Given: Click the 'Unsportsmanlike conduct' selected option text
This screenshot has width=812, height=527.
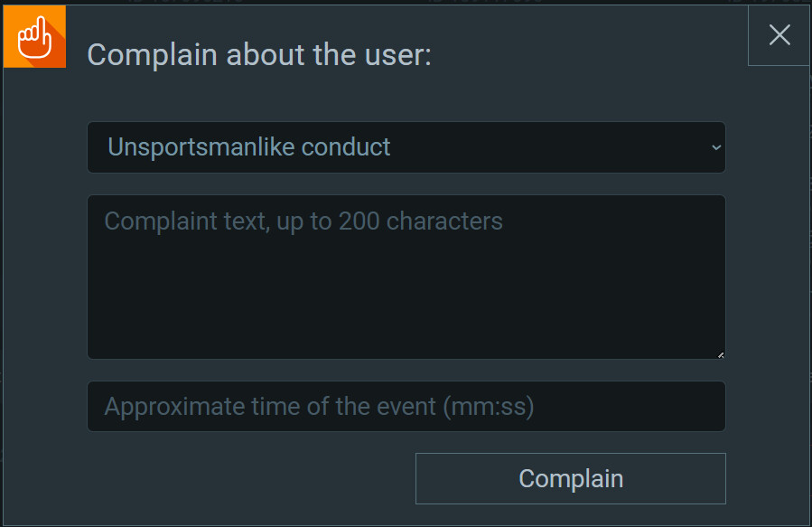Looking at the screenshot, I should click(x=249, y=147).
